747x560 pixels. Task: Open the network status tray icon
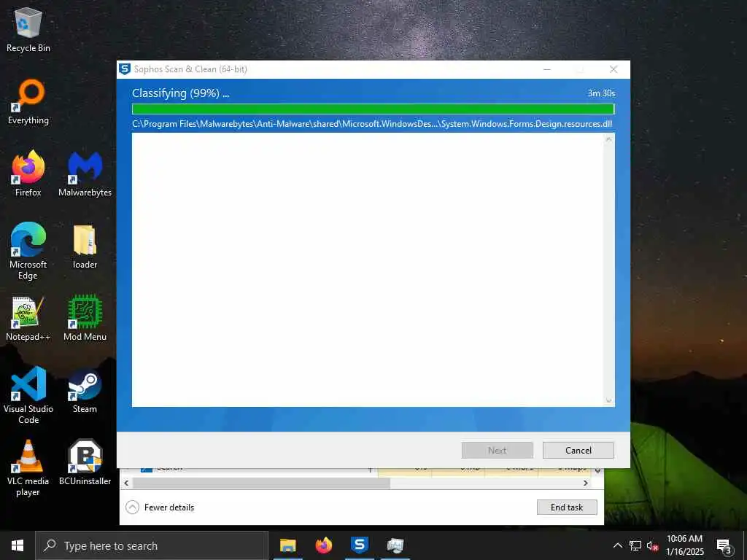(x=635, y=545)
